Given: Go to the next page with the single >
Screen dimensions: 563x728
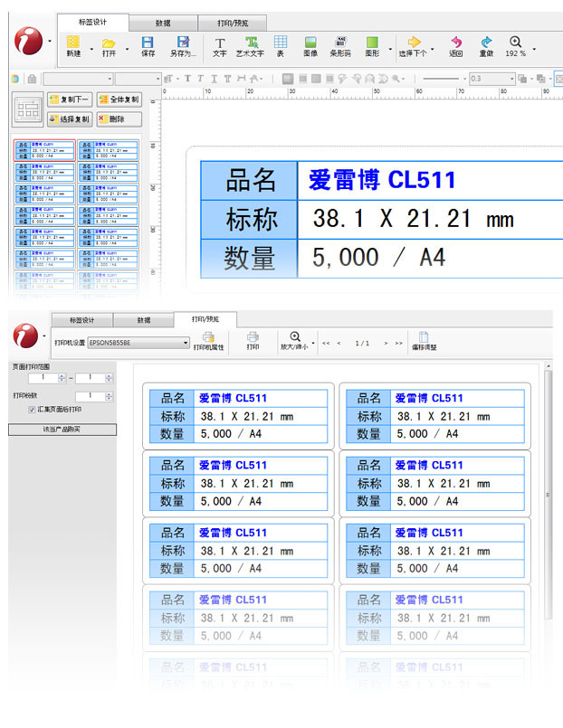Looking at the screenshot, I should (x=386, y=343).
